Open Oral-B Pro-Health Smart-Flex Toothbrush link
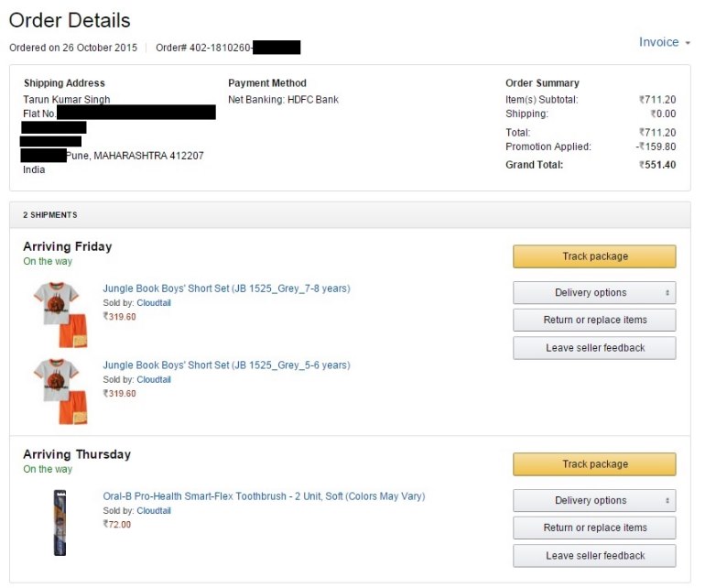This screenshot has height=588, width=705. 264,496
